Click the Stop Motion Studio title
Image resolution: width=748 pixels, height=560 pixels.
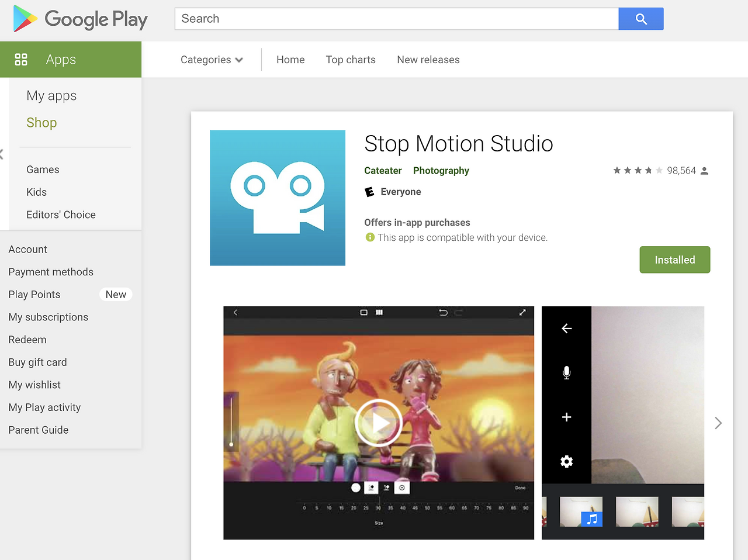point(459,144)
